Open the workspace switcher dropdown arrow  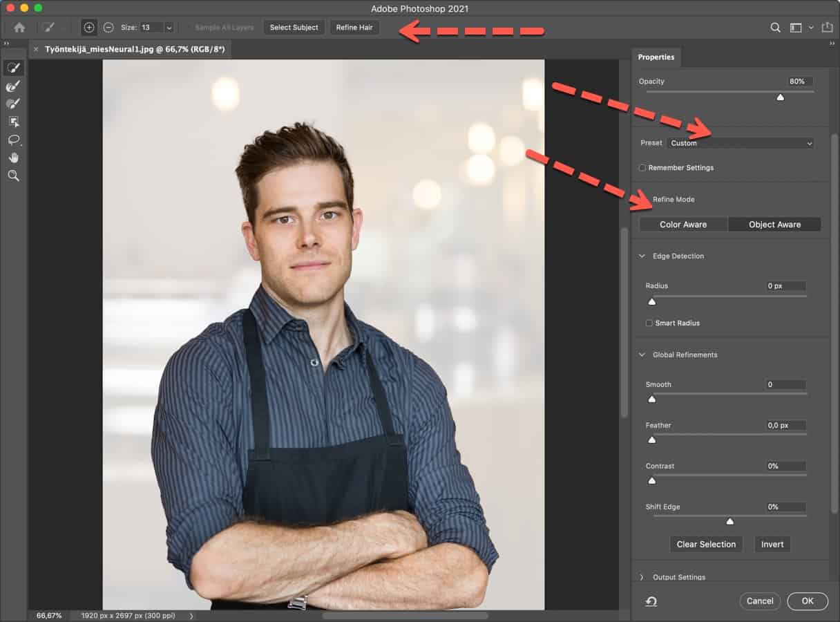coord(811,28)
